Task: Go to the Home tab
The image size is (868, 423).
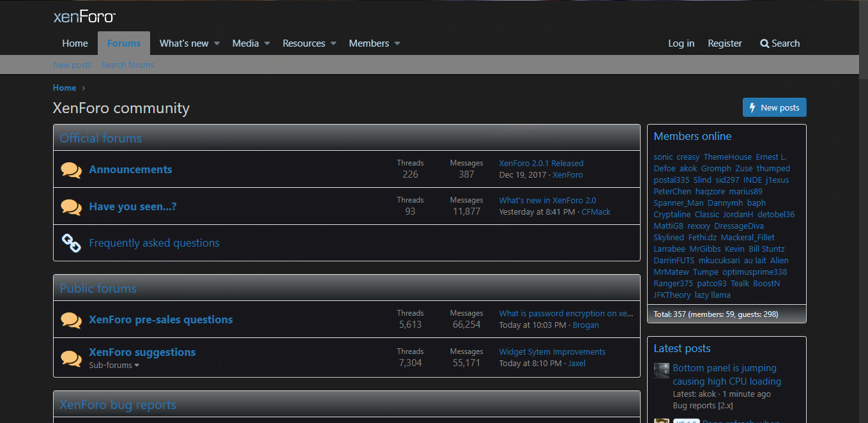Action: pyautogui.click(x=75, y=43)
